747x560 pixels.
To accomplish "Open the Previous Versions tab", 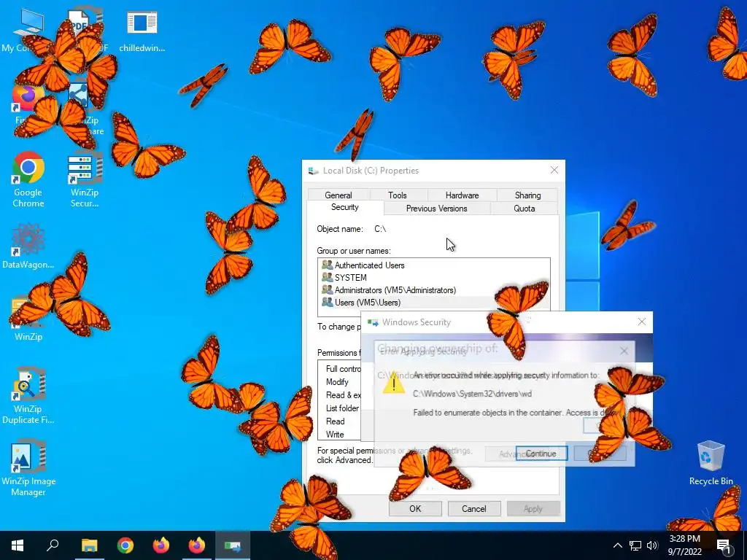I will coord(436,208).
